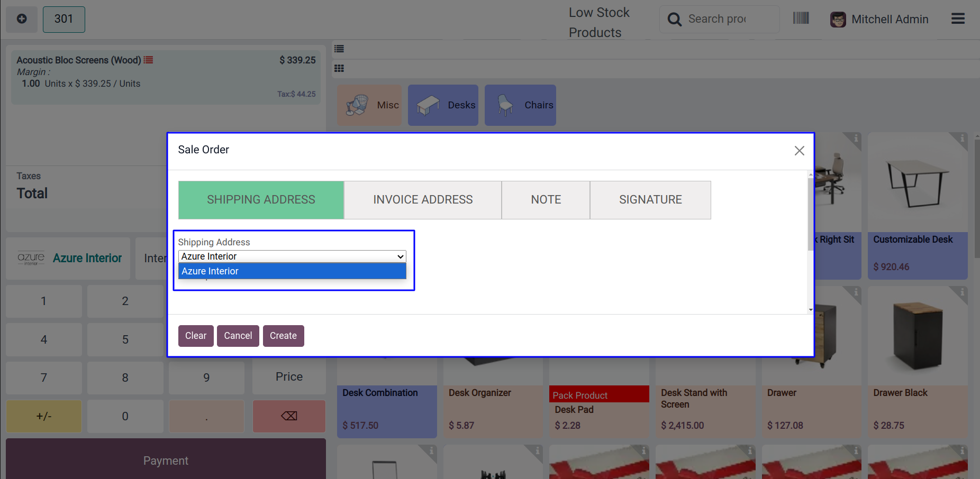Close the Sale Order dialog
Screen dimensions: 980x479
point(799,151)
